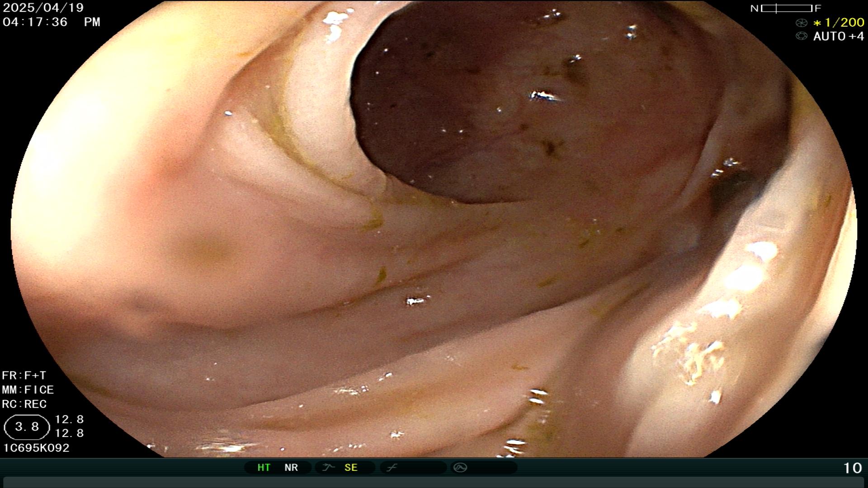Viewport: 868px width, 488px height.
Task: Click the date 2025/04/19
Action: point(43,8)
